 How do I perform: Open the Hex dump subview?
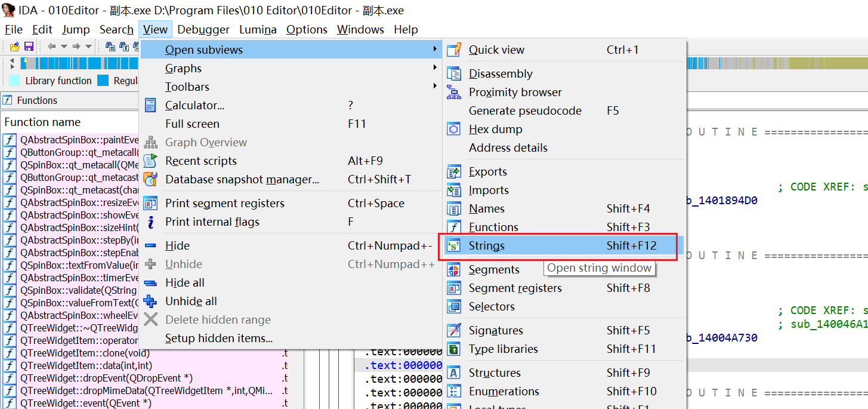(x=564, y=129)
